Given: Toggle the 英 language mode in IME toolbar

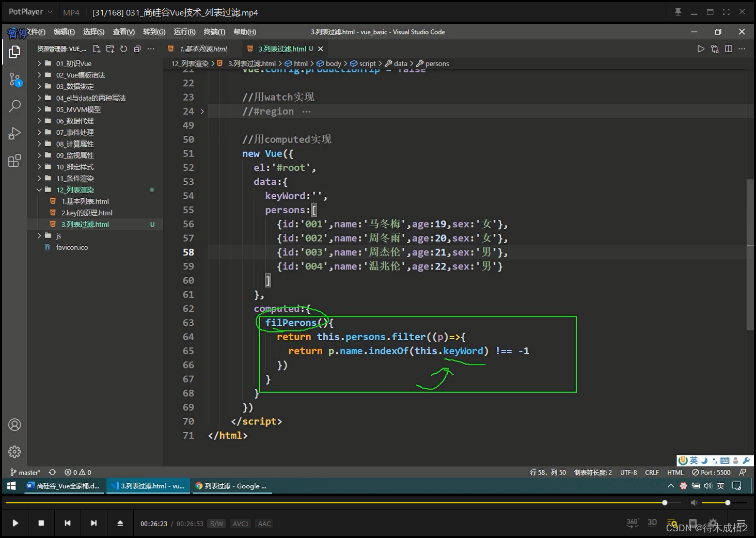Looking at the screenshot, I should (694, 461).
